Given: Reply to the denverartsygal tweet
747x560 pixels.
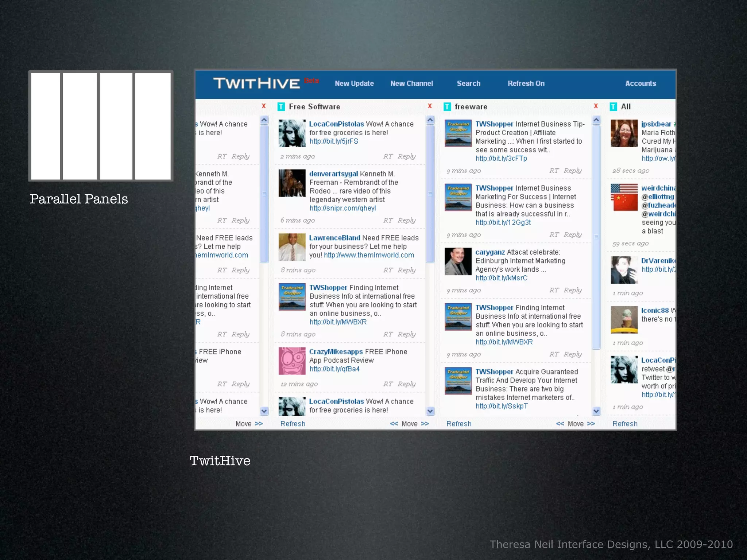Looking at the screenshot, I should pos(406,220).
